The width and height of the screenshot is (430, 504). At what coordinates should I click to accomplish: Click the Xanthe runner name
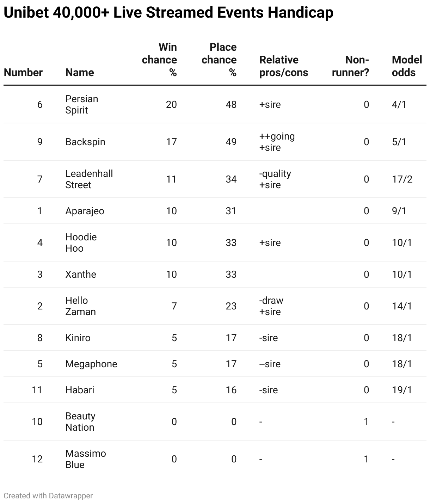click(81, 275)
